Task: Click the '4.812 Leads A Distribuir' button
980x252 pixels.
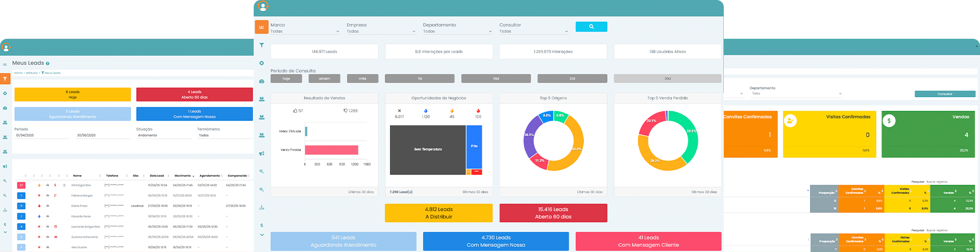Action: pyautogui.click(x=439, y=213)
